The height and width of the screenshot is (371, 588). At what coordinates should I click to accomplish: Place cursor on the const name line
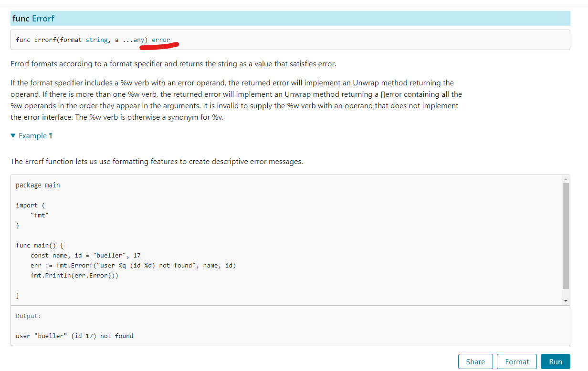tap(85, 255)
